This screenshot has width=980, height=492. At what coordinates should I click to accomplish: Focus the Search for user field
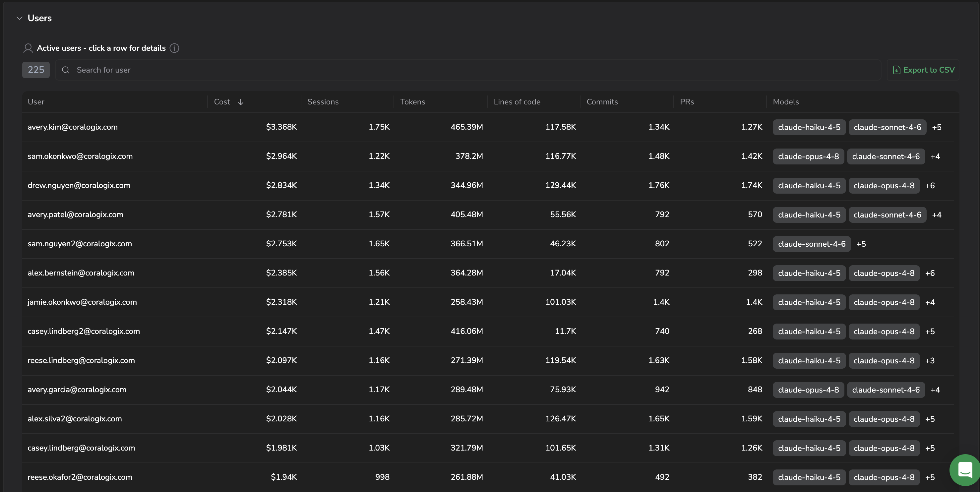[468, 70]
